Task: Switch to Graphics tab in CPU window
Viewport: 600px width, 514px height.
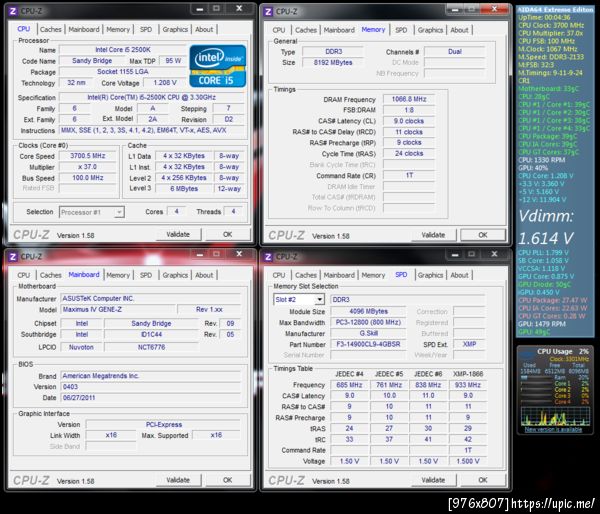Action: [175, 29]
